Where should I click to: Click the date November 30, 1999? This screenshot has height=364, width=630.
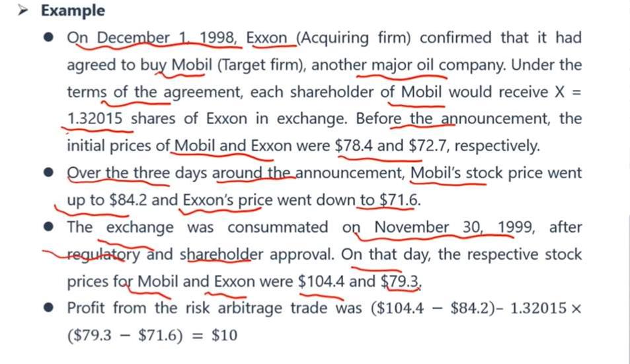tap(454, 227)
